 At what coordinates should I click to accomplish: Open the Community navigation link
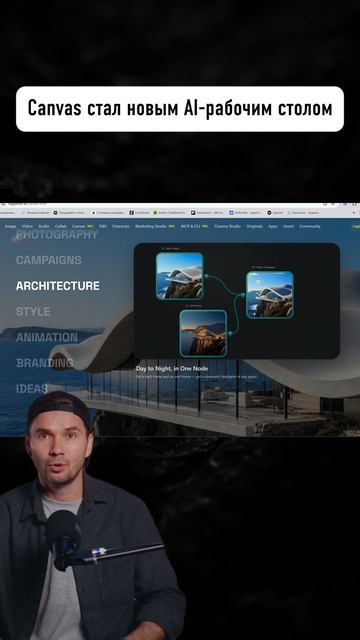(310, 226)
